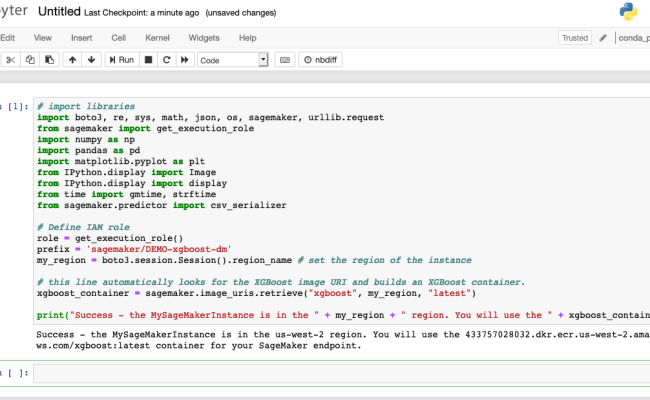
Task: Open the Edit menu
Action: 7,38
